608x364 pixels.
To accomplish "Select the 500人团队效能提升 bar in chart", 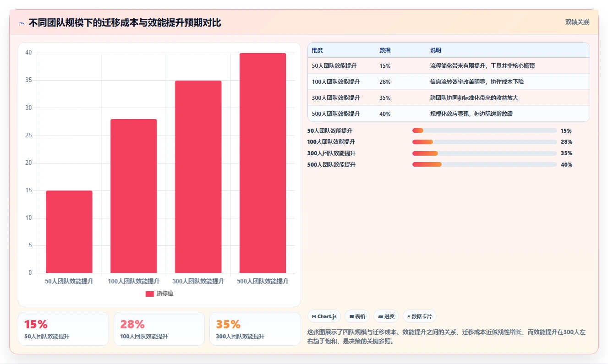I will click(x=263, y=163).
